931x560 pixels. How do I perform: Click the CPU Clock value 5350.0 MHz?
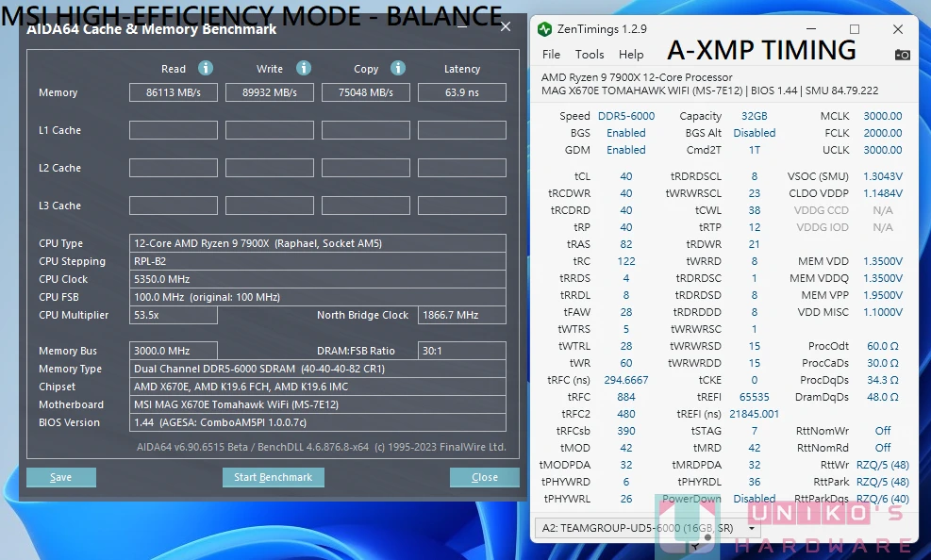coord(318,279)
